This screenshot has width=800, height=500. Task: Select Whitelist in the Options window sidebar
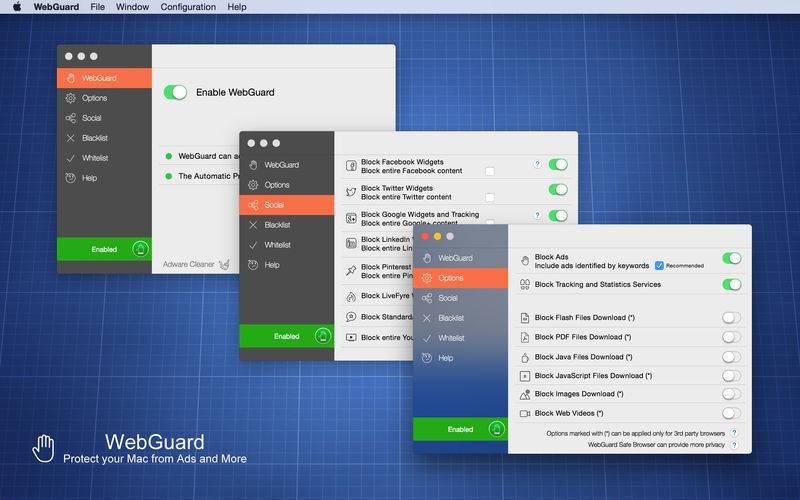pos(461,338)
